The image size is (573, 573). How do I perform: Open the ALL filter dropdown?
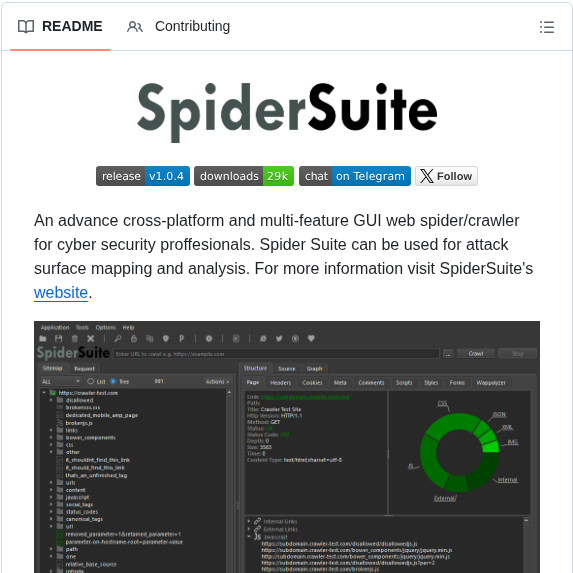click(61, 382)
